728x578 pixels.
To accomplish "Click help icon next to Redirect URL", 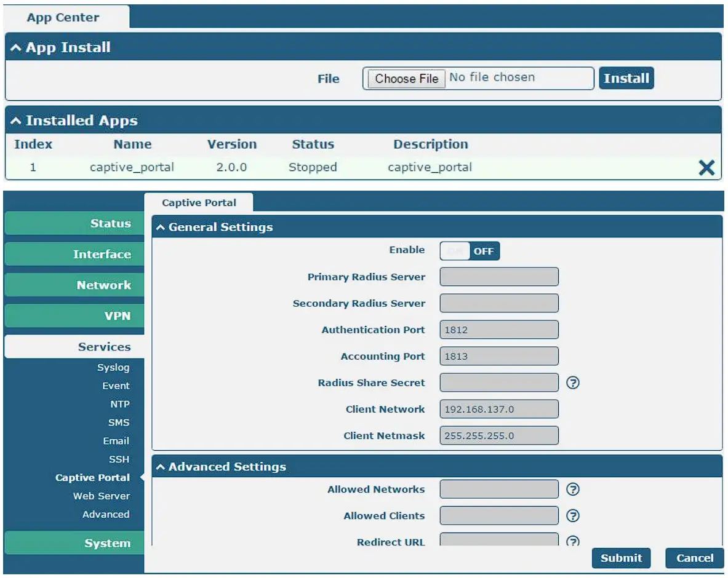I will point(573,542).
